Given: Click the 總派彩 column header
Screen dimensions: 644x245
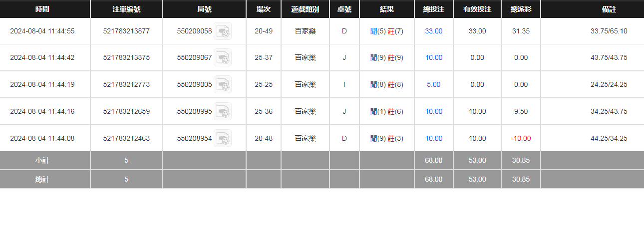Looking at the screenshot, I should coord(521,9).
